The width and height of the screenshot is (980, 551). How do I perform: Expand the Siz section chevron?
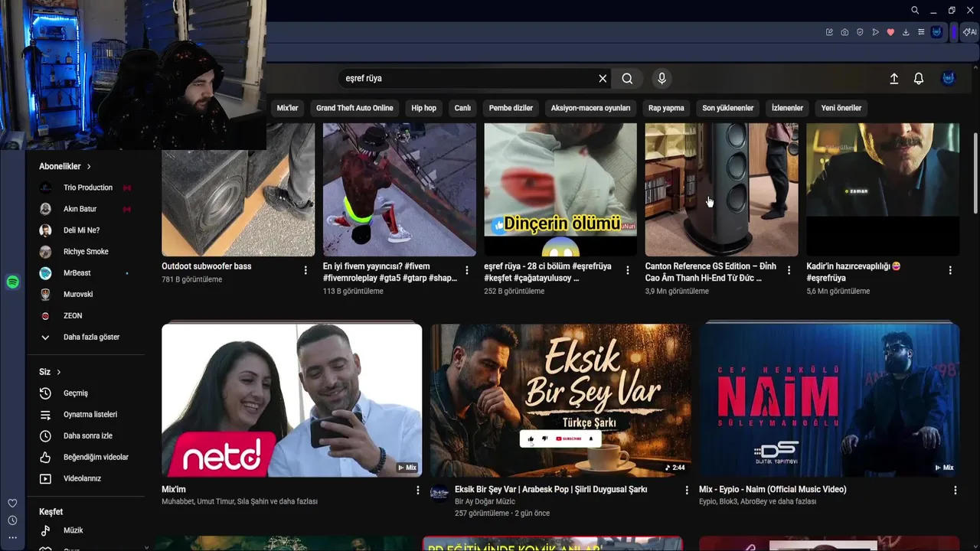[x=58, y=372]
